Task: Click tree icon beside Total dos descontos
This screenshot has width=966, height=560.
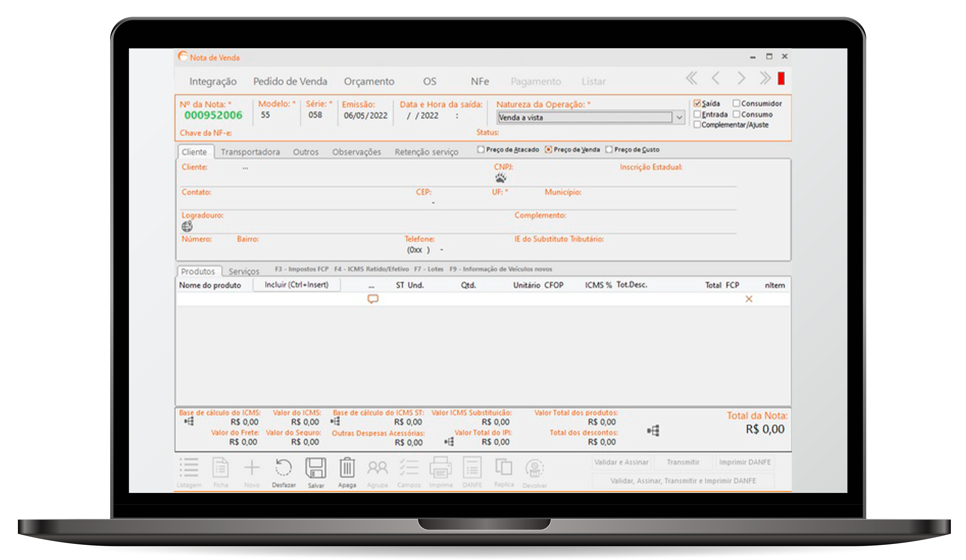Action: [x=653, y=431]
